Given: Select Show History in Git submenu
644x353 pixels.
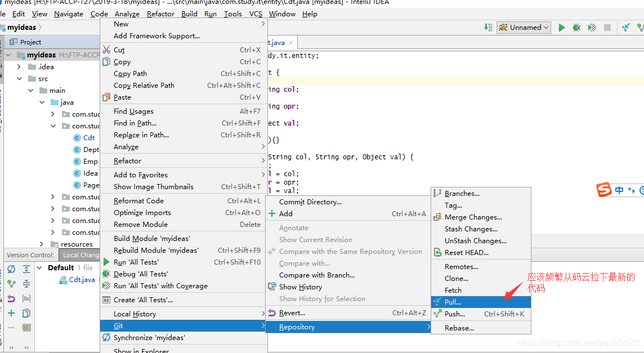Looking at the screenshot, I should click(x=348, y=287).
